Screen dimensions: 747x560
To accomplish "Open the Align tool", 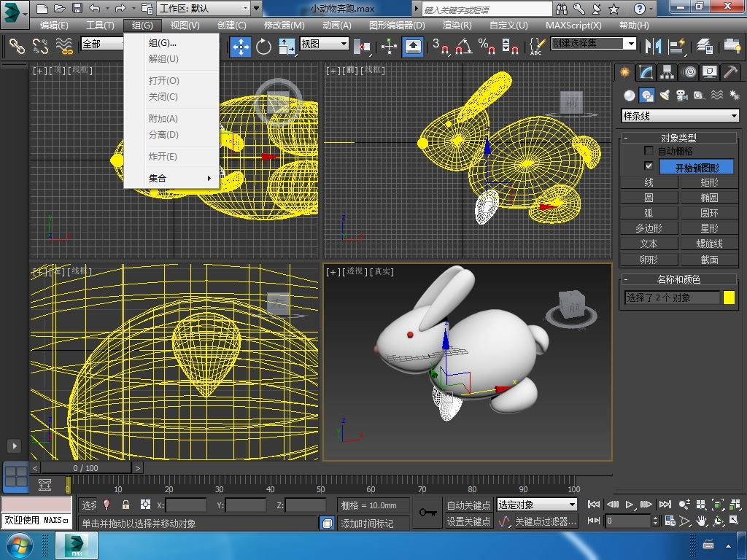I will (x=676, y=46).
